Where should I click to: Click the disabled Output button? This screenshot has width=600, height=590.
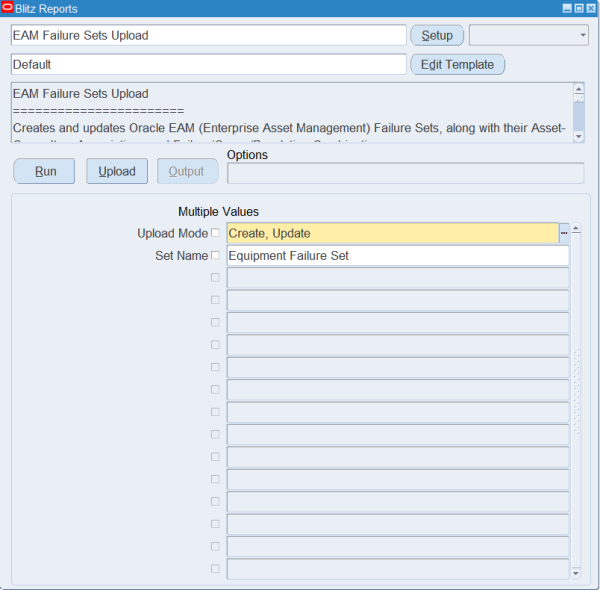click(188, 171)
